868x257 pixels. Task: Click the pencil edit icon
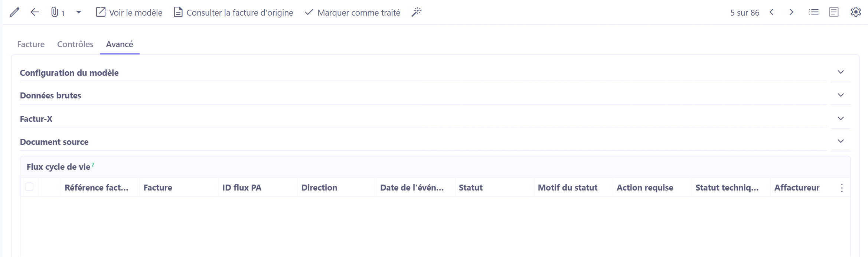[14, 12]
